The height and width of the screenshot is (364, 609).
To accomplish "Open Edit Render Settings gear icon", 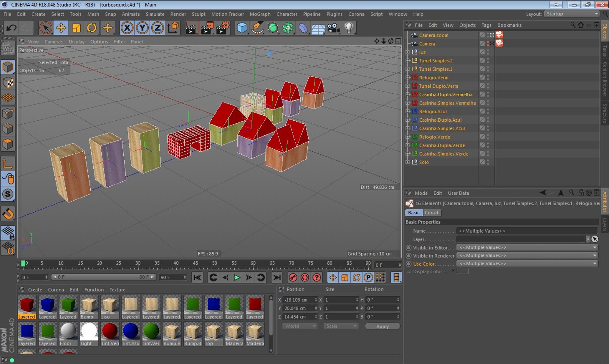I will (x=222, y=28).
